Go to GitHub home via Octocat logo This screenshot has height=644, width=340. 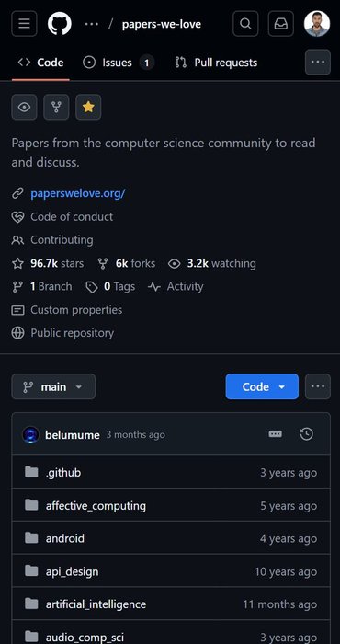pyautogui.click(x=60, y=24)
